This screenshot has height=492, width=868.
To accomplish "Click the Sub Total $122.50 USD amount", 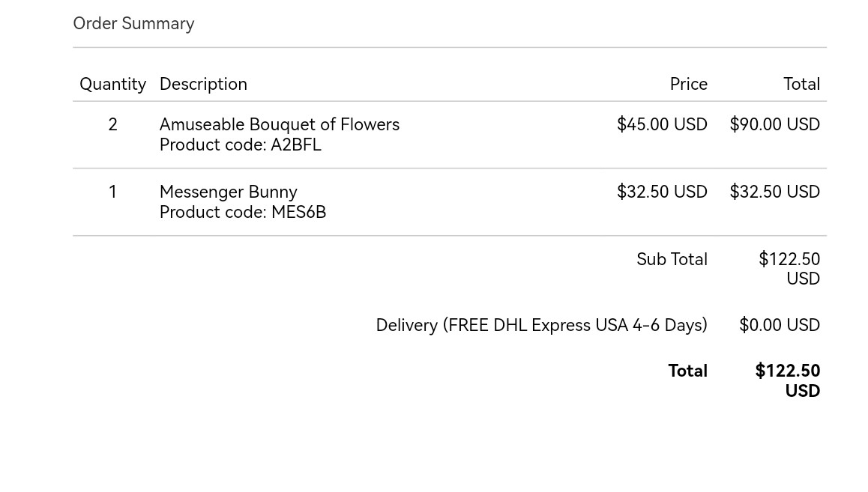I will coord(789,269).
